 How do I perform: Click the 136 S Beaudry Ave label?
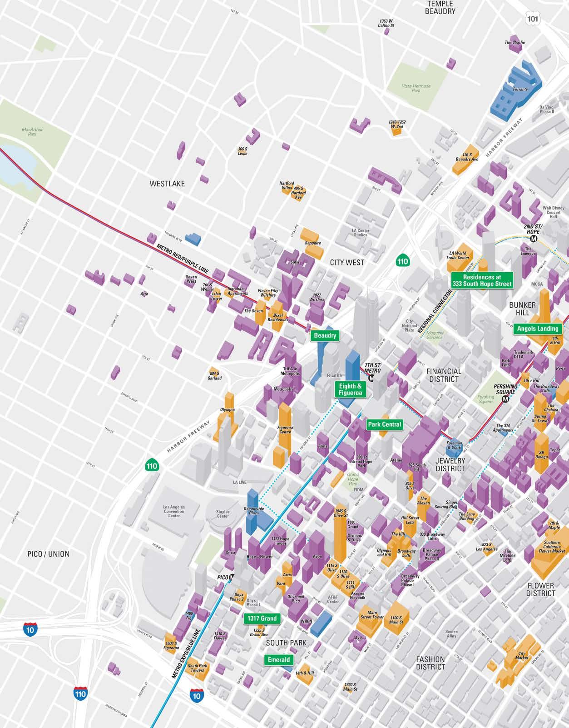[x=467, y=157]
